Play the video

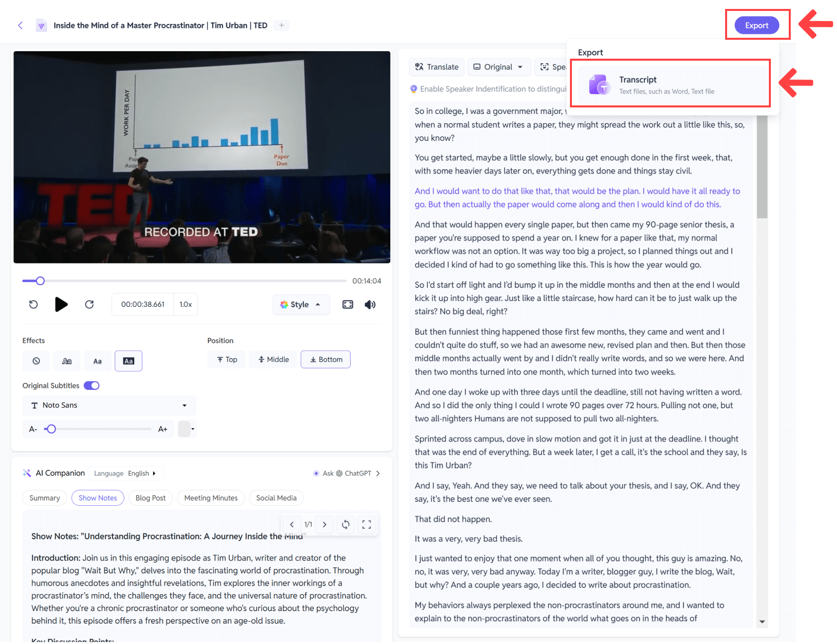pos(61,304)
